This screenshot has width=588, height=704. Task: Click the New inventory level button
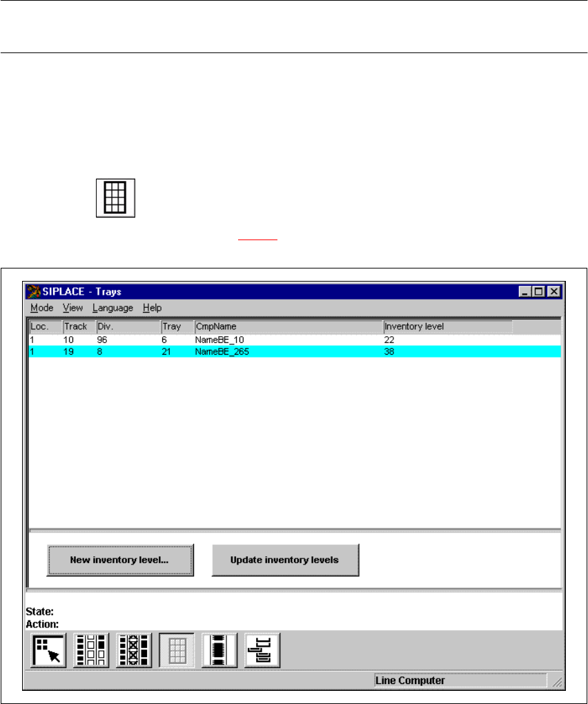click(120, 560)
